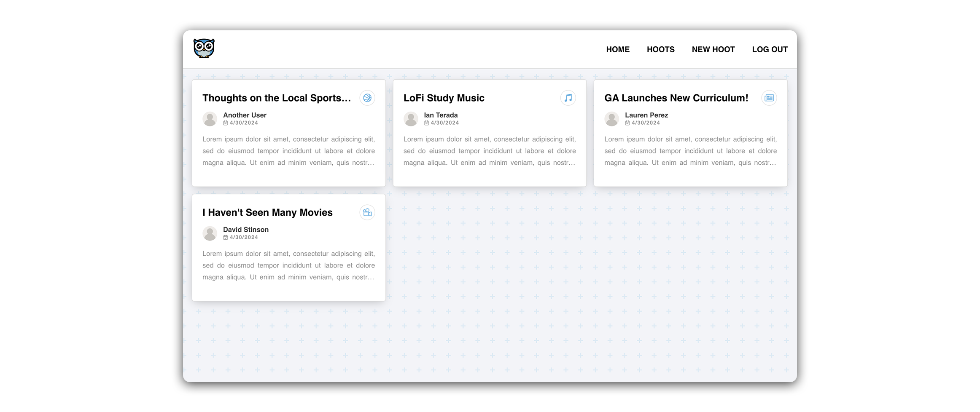Click the 'GA Launches New Curriculum!' heading
Image resolution: width=980 pixels, height=412 pixels.
676,98
